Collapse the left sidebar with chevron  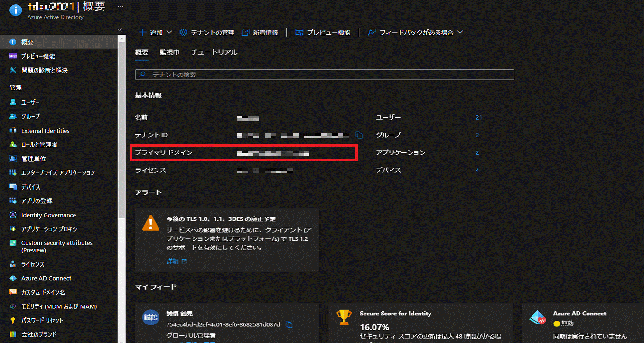pyautogui.click(x=120, y=30)
